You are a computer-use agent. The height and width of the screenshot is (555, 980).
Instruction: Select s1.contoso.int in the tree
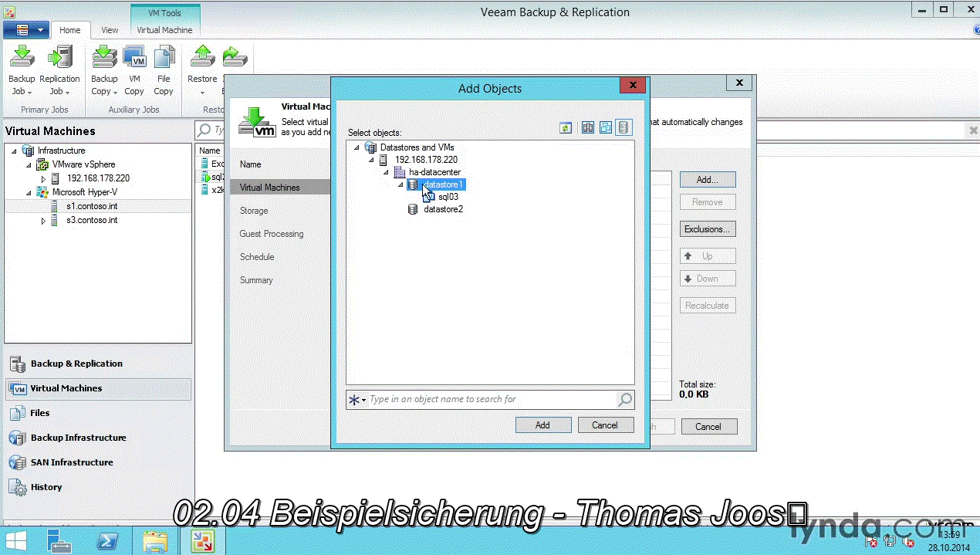(x=91, y=206)
